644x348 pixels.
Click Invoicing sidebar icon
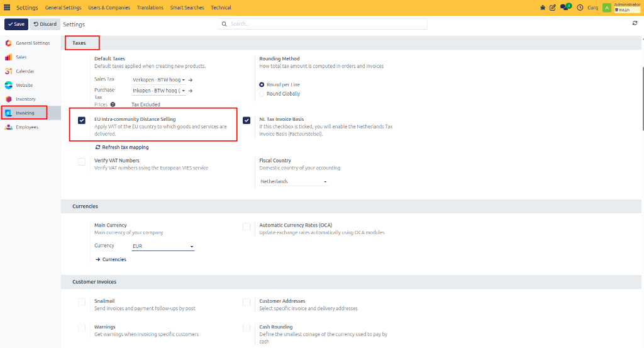[9, 113]
